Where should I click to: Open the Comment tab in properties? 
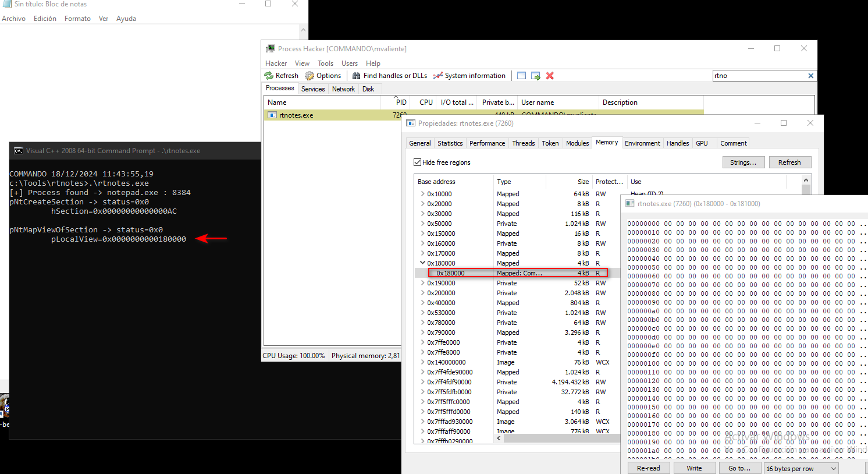tap(733, 143)
